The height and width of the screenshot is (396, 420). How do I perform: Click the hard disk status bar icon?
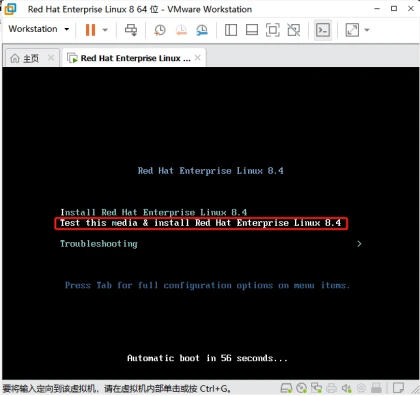pyautogui.click(x=286, y=388)
